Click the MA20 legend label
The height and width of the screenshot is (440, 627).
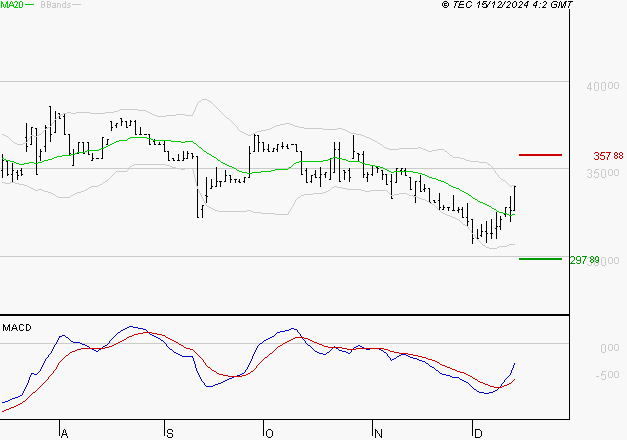pos(12,5)
